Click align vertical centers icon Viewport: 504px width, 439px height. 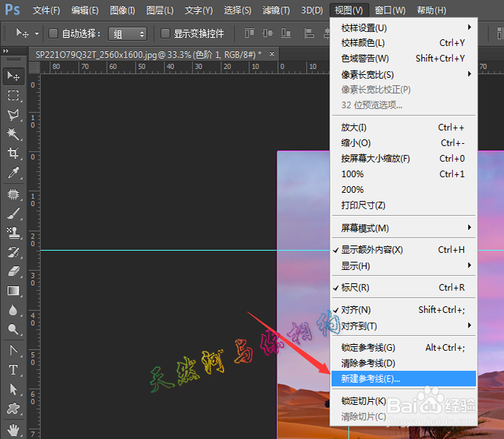[268, 33]
